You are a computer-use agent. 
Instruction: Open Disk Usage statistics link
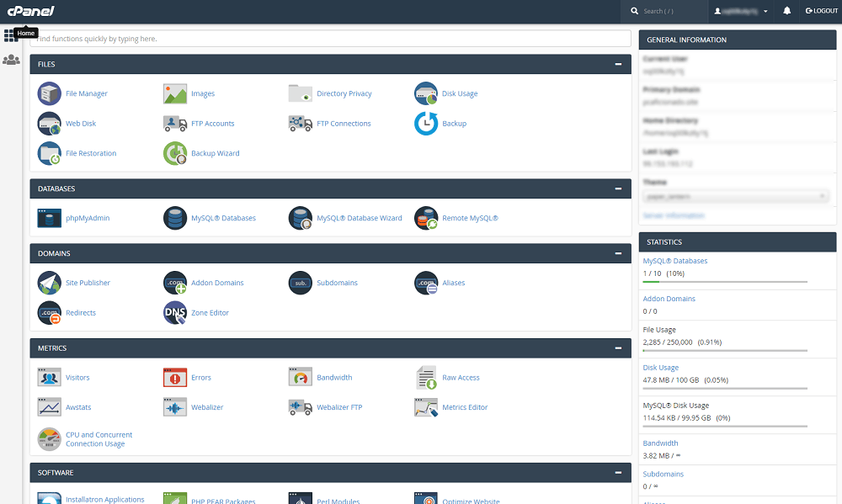click(660, 368)
